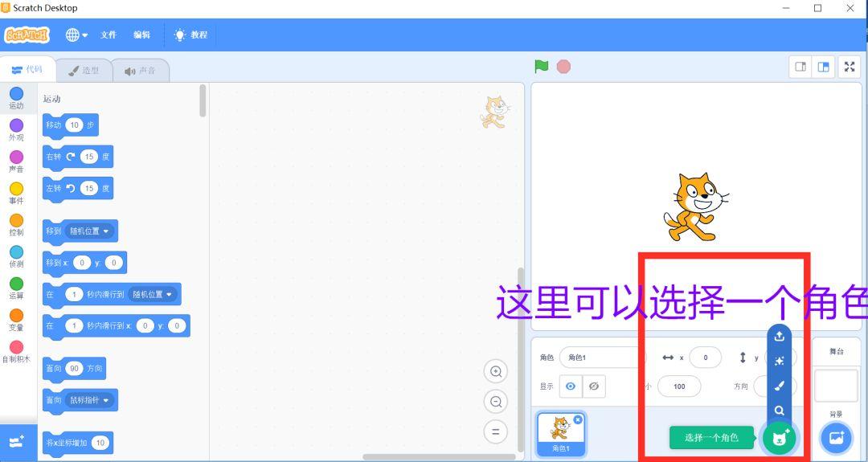
Task: Delete 角色1 sprite with x button
Action: (578, 420)
